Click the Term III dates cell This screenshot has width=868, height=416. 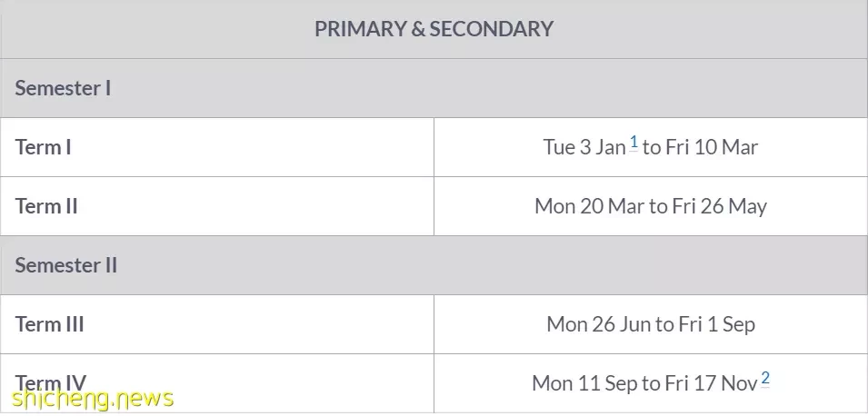651,324
